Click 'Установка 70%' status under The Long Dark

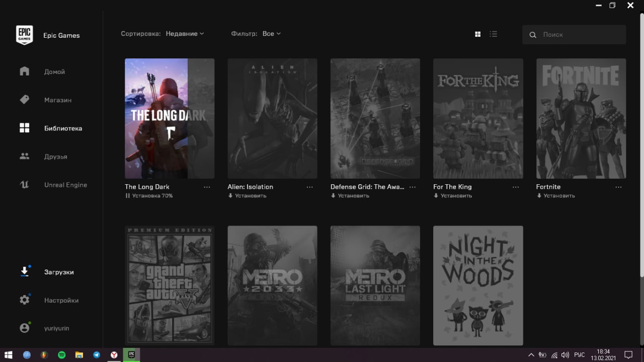click(152, 196)
